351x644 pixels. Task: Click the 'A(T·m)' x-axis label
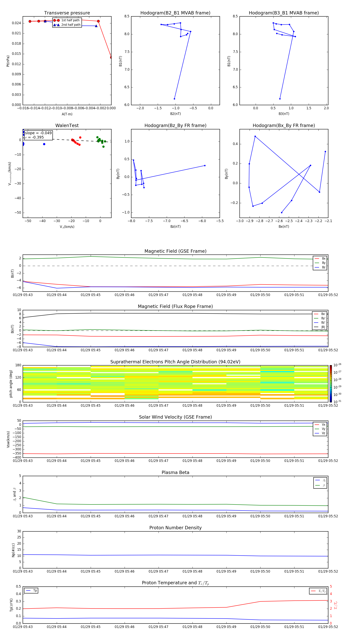point(67,114)
